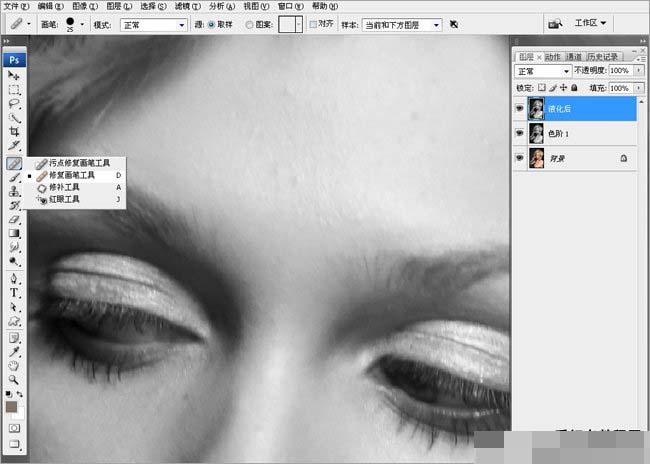This screenshot has width=650, height=464.
Task: Open the 滤镜 menu in menu bar
Action: pyautogui.click(x=186, y=6)
